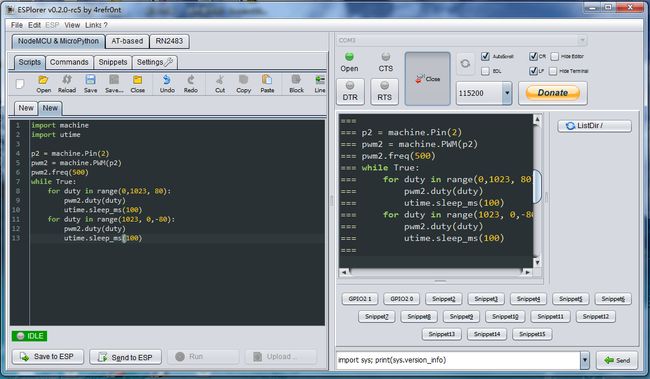The height and width of the screenshot is (379, 650).
Task: Reload the script with Reload icon
Action: (x=67, y=84)
